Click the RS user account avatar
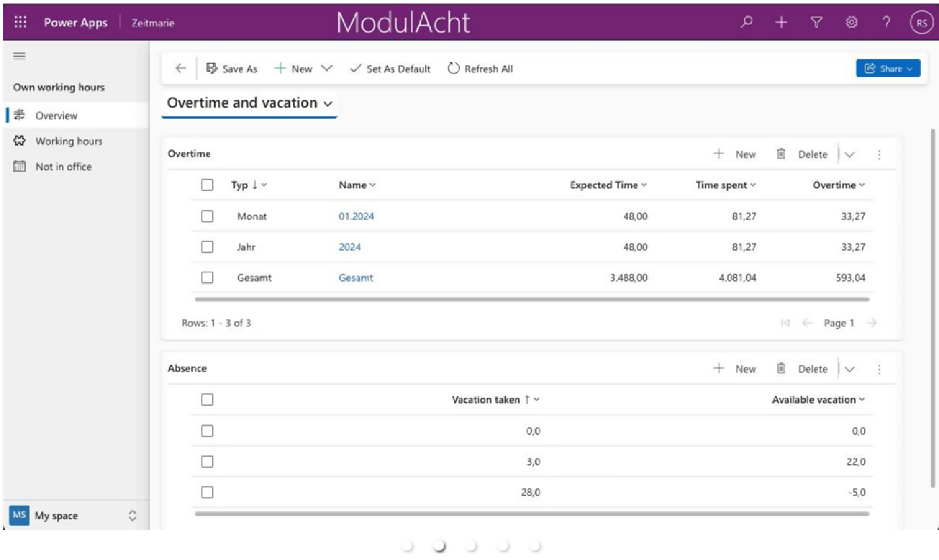Viewport: 939px width, 560px height. pyautogui.click(x=921, y=23)
